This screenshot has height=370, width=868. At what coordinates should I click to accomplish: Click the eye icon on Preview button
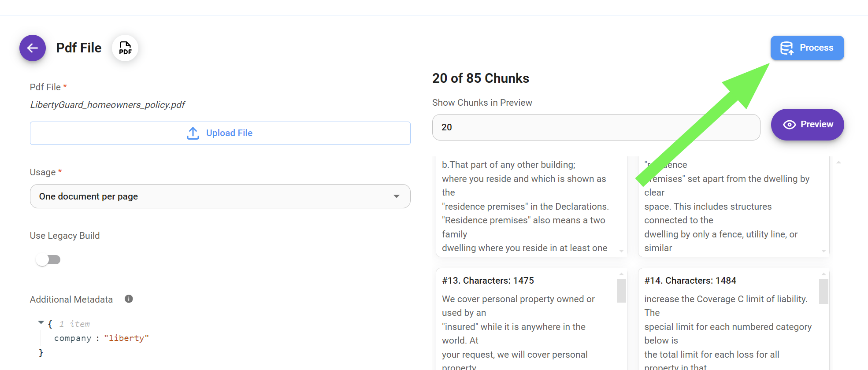[789, 125]
